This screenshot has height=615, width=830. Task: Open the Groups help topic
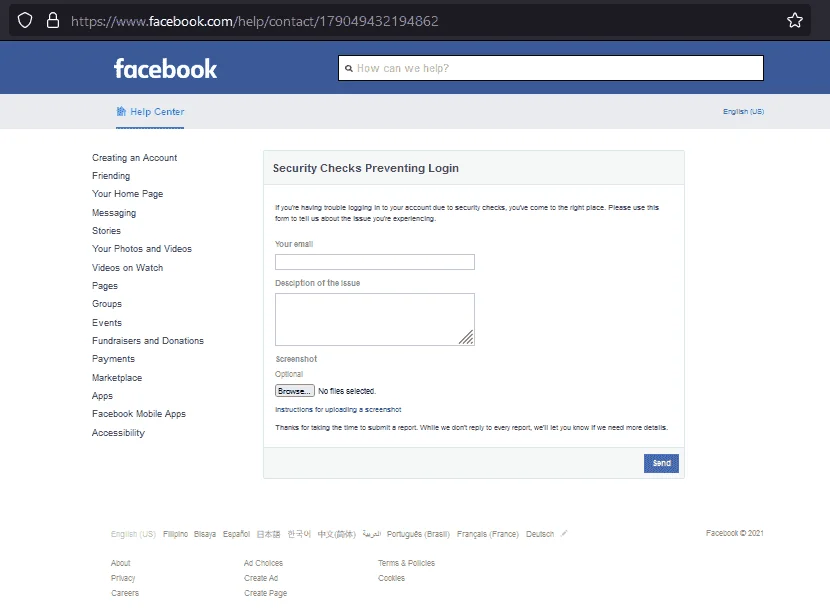coord(107,304)
